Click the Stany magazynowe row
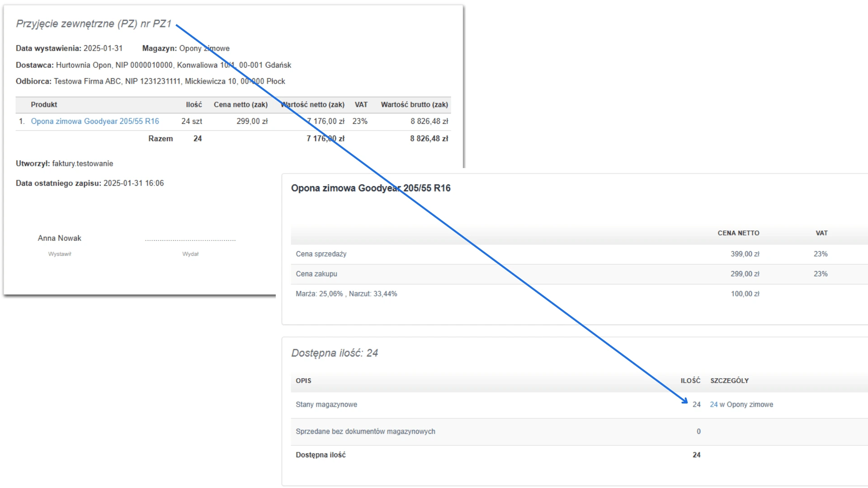This screenshot has width=868, height=488. pos(326,404)
